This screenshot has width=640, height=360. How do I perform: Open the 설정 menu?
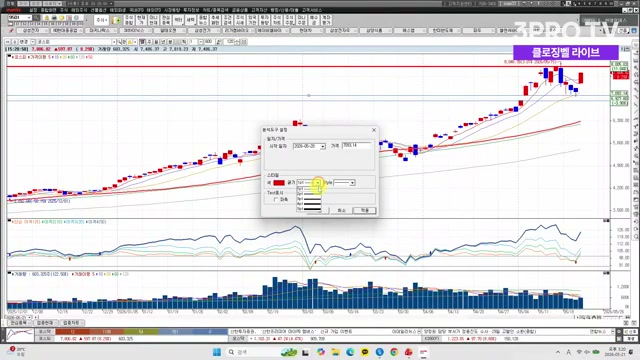pyautogui.click(x=33, y=10)
